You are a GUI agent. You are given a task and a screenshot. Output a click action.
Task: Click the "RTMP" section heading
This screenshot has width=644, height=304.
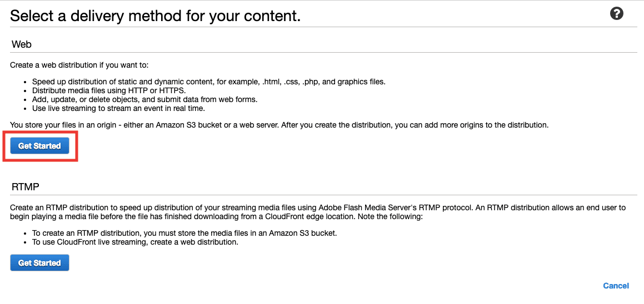(26, 186)
